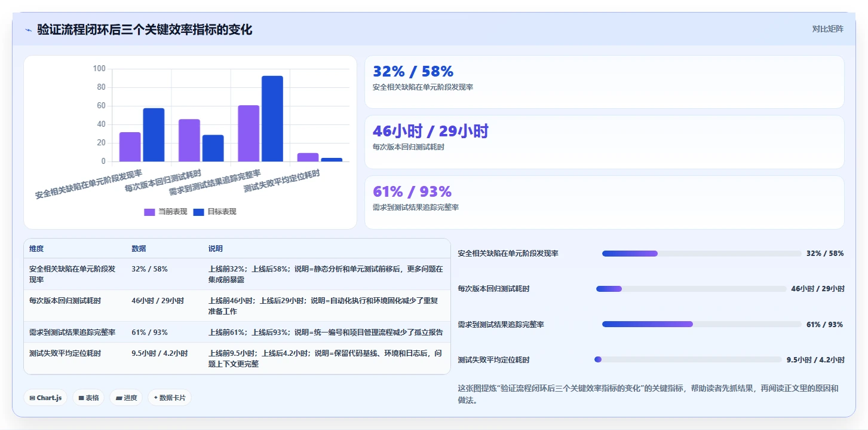Image resolution: width=868 pixels, height=430 pixels.
Task: Click table row name 测试失败平均定位耗时
Action: click(65, 353)
